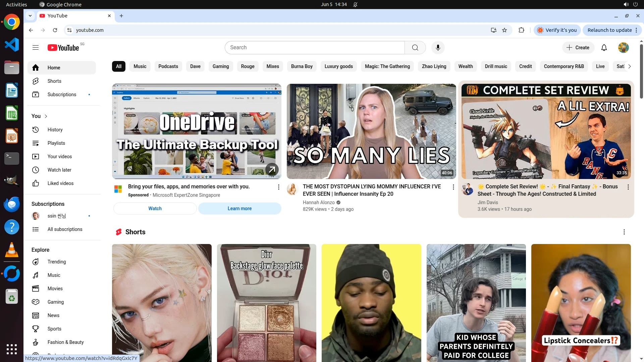This screenshot has width=644, height=362.
Task: Select the Podcasts category chip
Action: click(168, 66)
